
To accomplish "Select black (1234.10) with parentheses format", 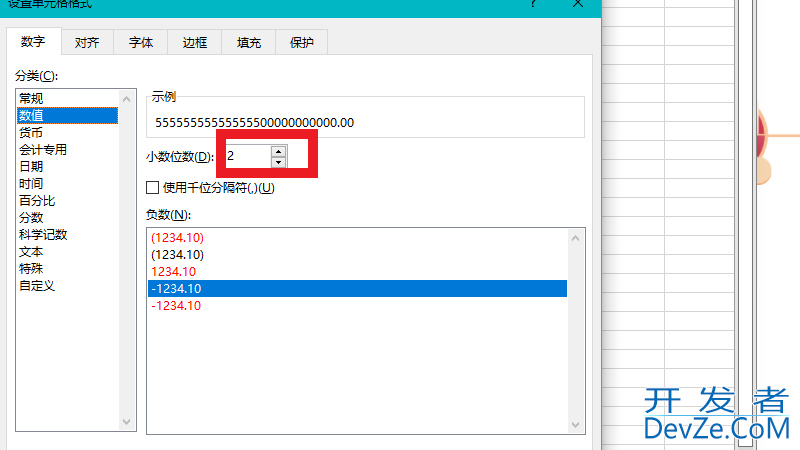I will click(357, 254).
